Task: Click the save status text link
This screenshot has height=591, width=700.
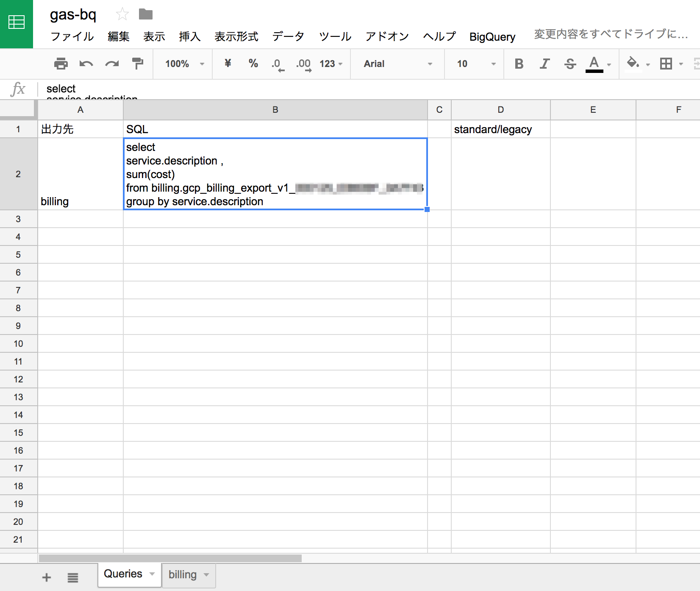Action: point(611,34)
